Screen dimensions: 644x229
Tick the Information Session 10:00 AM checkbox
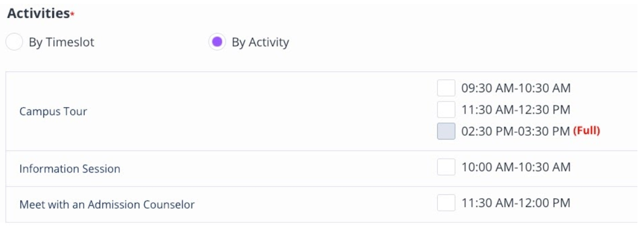pyautogui.click(x=446, y=167)
